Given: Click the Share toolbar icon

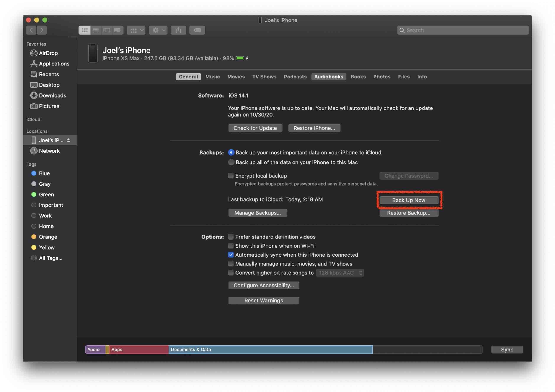Looking at the screenshot, I should (x=178, y=30).
